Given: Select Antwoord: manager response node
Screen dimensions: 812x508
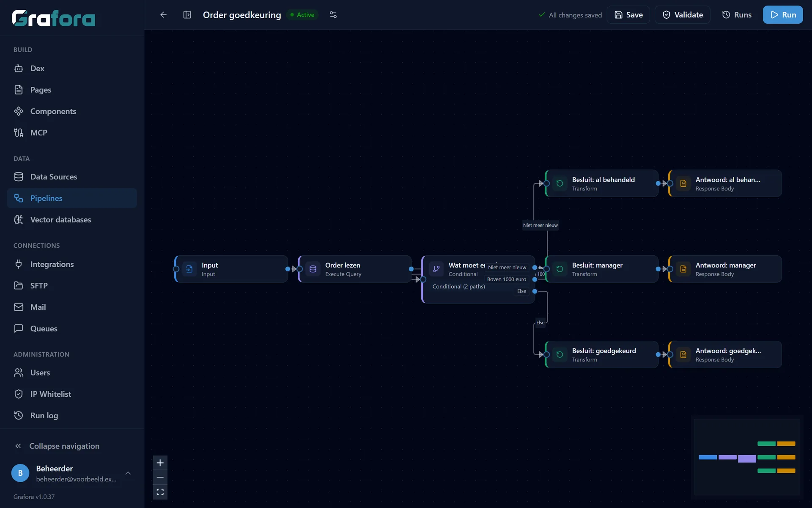Looking at the screenshot, I should [725, 269].
